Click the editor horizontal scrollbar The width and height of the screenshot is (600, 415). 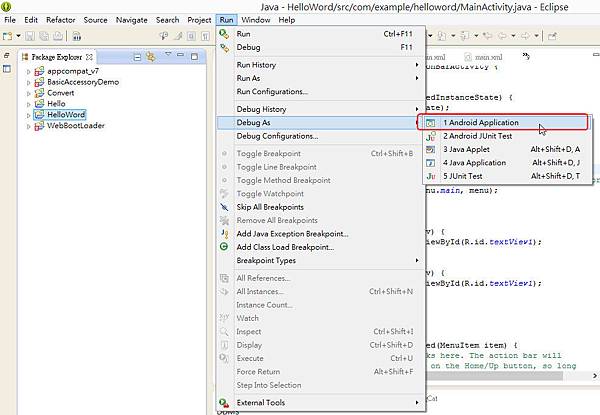click(x=494, y=376)
